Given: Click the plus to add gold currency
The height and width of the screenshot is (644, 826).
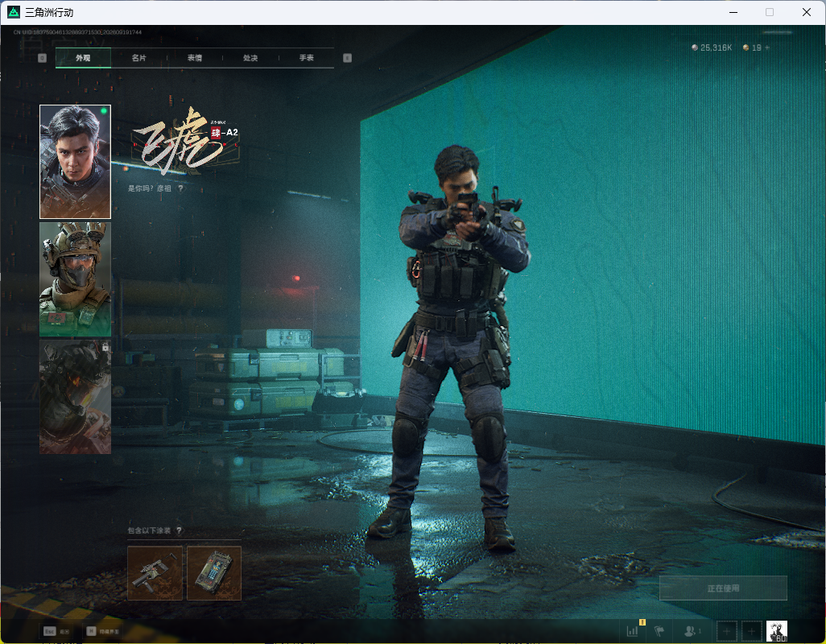Looking at the screenshot, I should [x=767, y=47].
